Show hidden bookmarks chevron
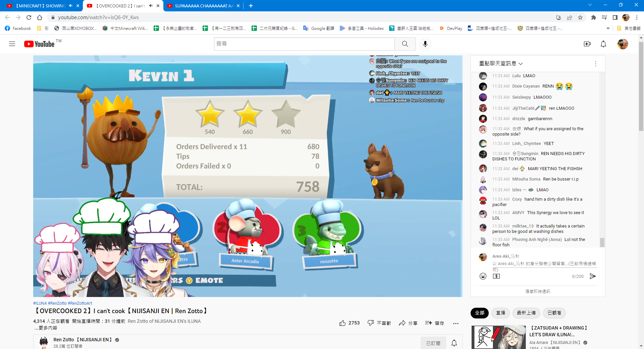 tap(608, 29)
